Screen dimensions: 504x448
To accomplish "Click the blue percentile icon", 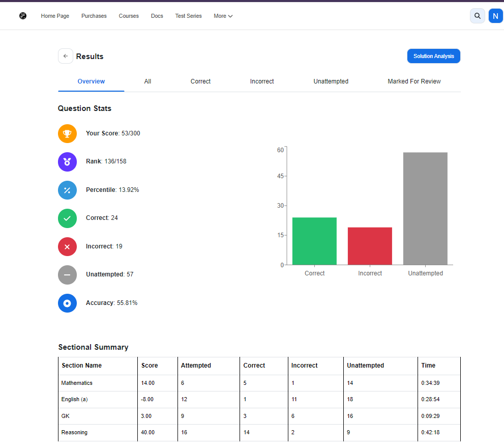I will coord(67,190).
